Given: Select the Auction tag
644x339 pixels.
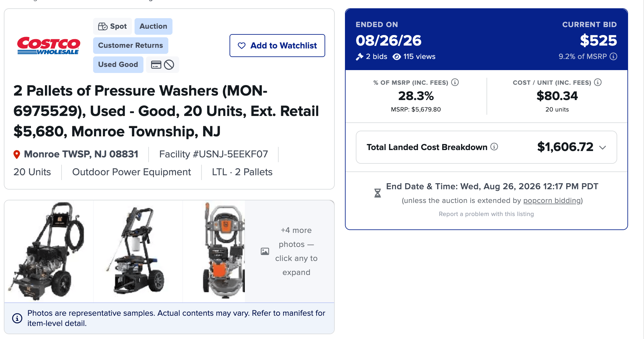Looking at the screenshot, I should (153, 26).
